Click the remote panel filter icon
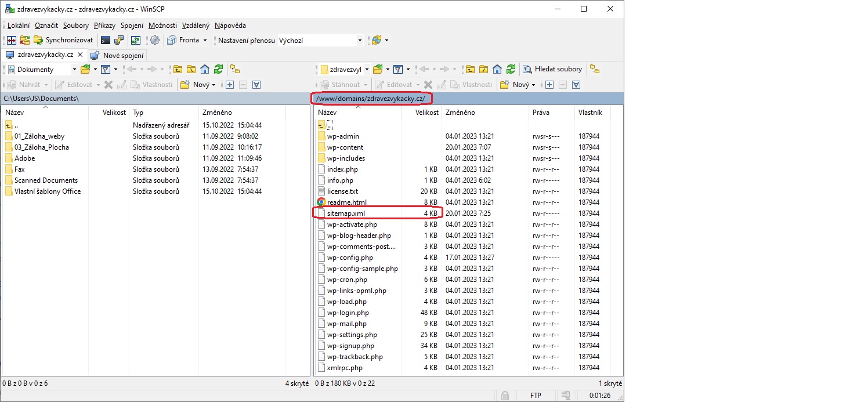This screenshot has height=402, width=868. [398, 69]
